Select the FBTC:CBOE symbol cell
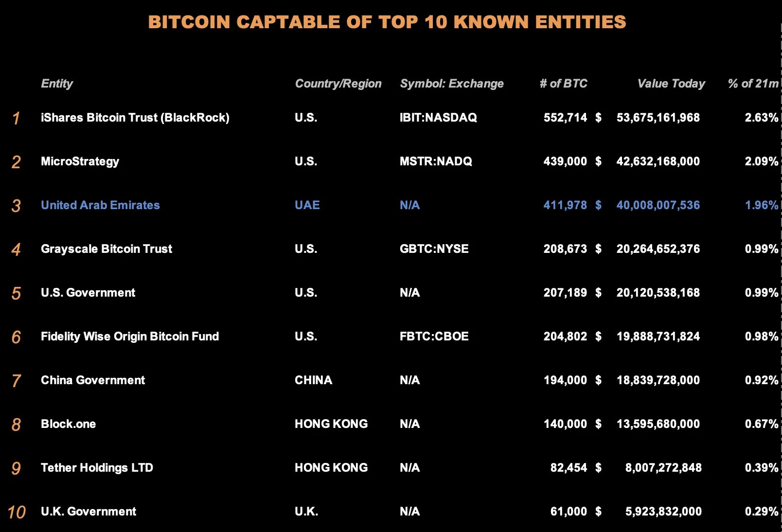Screen dimensions: 782x532 434,337
